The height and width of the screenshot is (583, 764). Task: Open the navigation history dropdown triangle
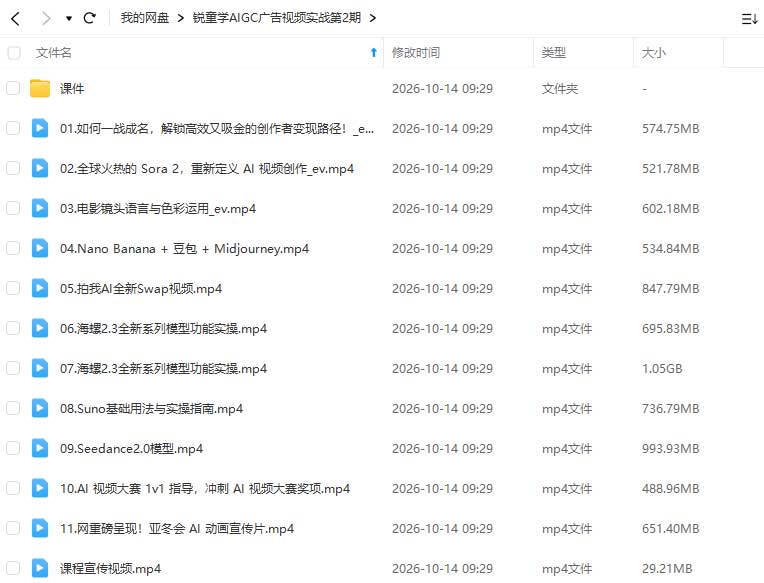click(69, 19)
